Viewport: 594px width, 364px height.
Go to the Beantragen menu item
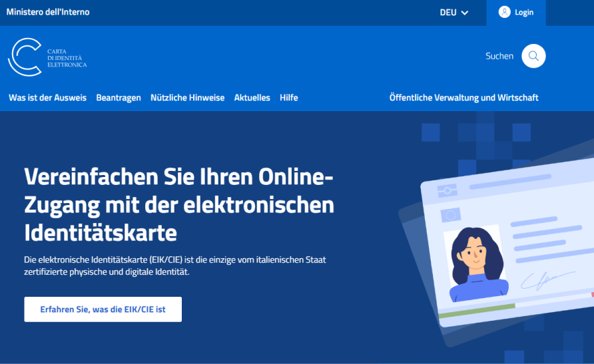[x=119, y=98]
